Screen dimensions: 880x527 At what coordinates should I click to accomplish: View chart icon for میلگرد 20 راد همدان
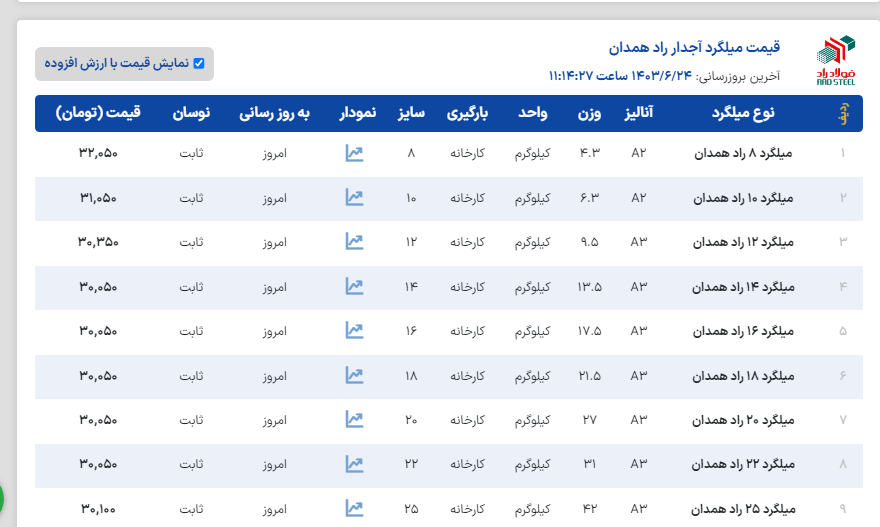coord(353,419)
